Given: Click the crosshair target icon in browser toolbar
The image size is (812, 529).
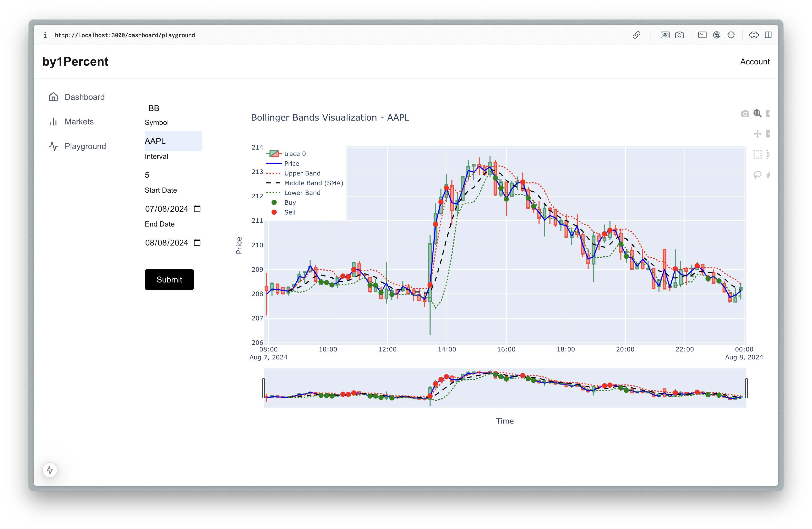Looking at the screenshot, I should (x=731, y=35).
